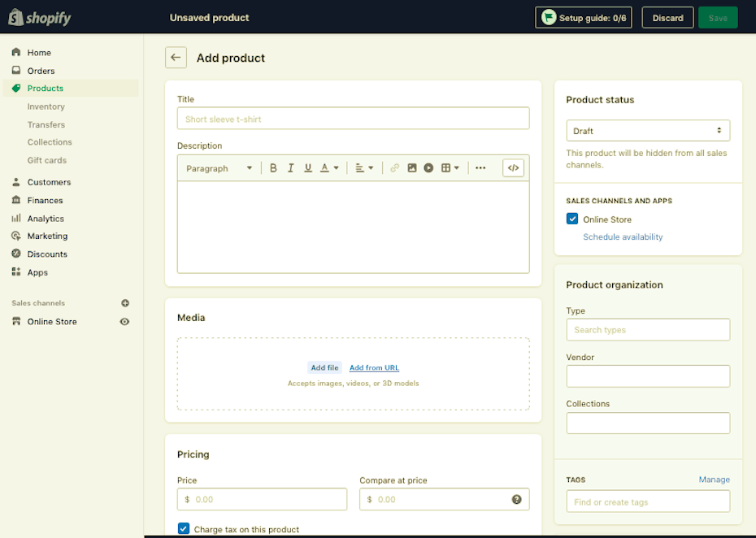Go to Orders in the sidebar

pos(41,71)
